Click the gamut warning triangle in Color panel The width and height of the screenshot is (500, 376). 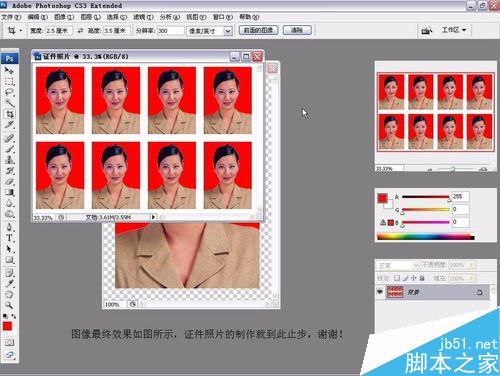pos(383,222)
